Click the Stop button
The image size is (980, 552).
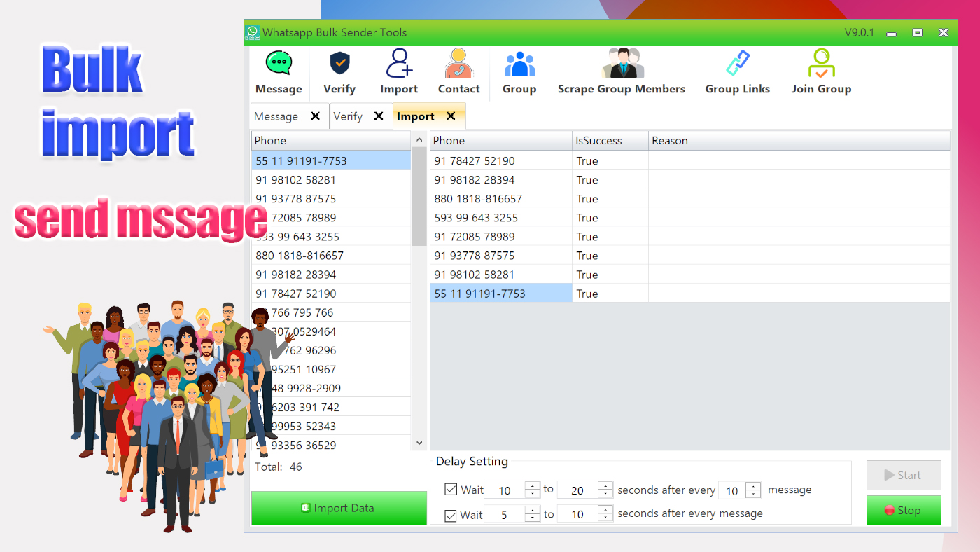coord(904,510)
